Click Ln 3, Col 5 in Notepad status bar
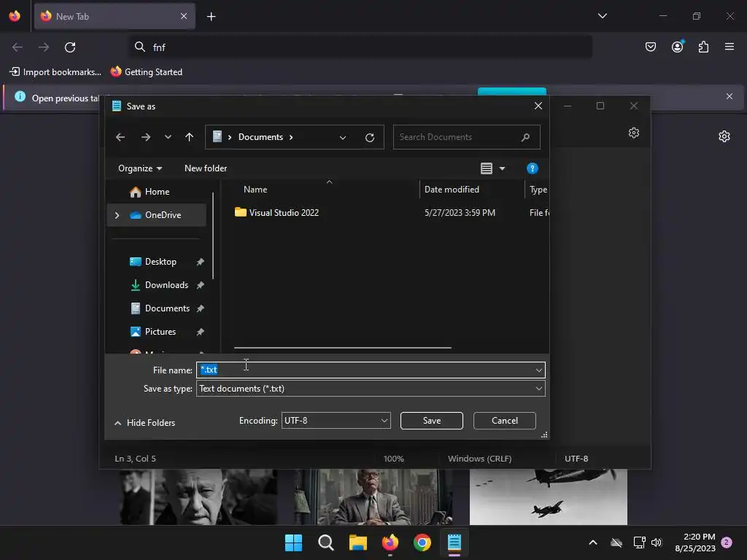This screenshot has height=560, width=747. pyautogui.click(x=135, y=459)
